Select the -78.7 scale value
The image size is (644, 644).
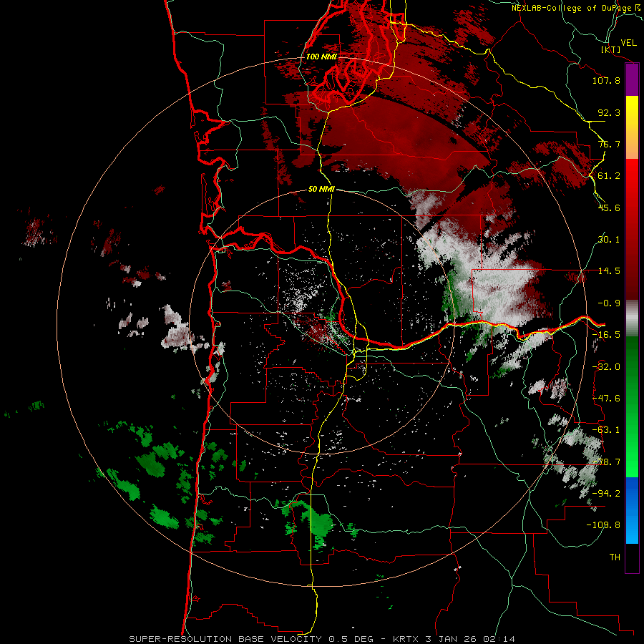tap(606, 462)
